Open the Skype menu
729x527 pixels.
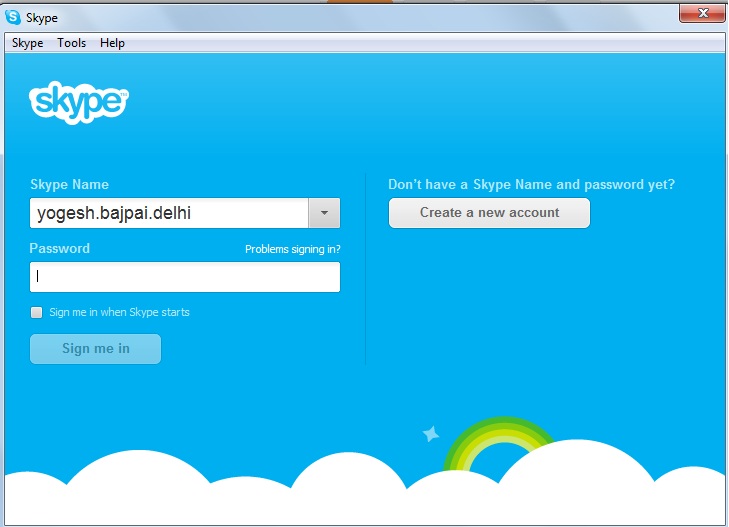pyautogui.click(x=27, y=43)
